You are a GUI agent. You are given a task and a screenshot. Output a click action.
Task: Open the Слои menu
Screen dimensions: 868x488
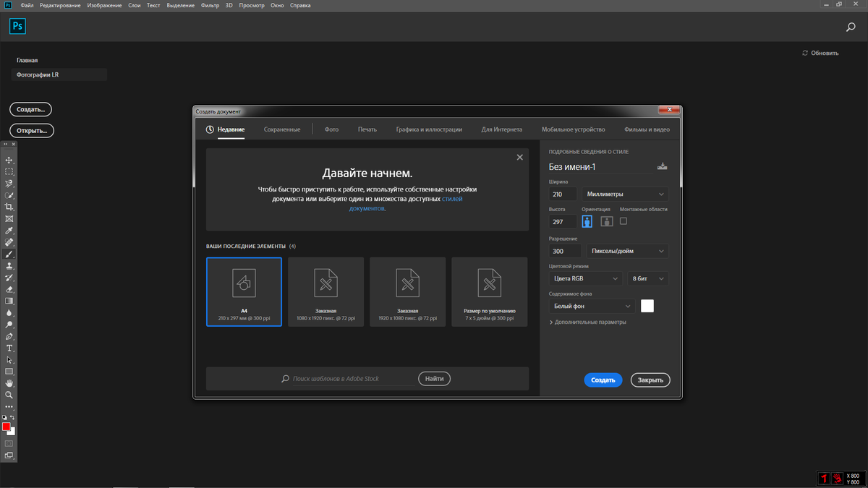tap(135, 5)
